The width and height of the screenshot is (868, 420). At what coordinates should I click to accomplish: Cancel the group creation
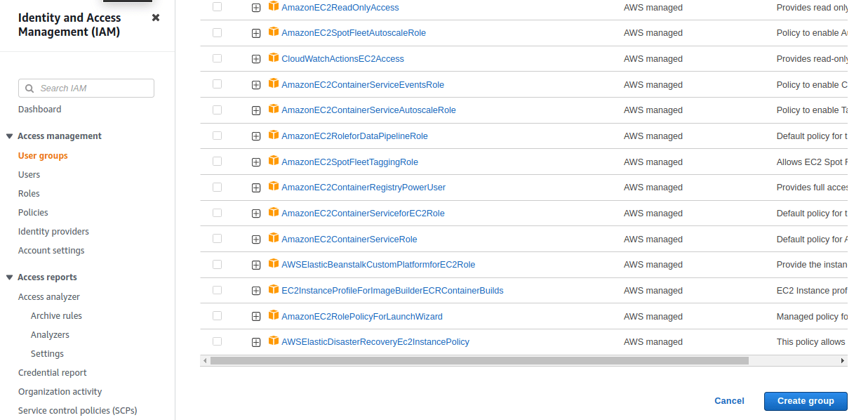pos(729,401)
